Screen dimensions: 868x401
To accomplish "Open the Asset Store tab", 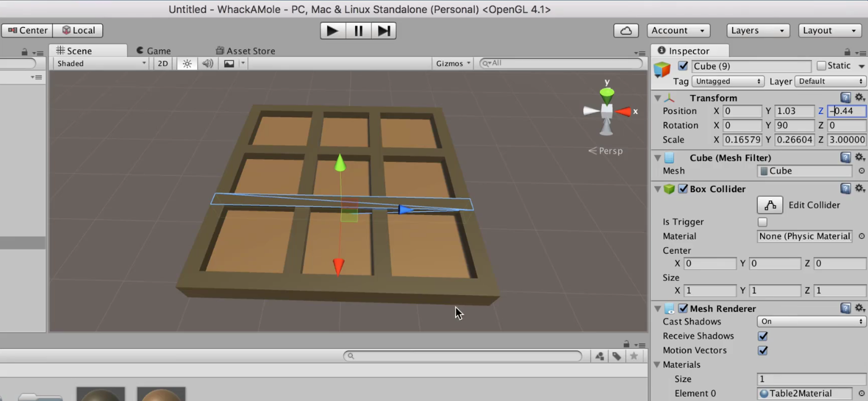I will coord(246,51).
